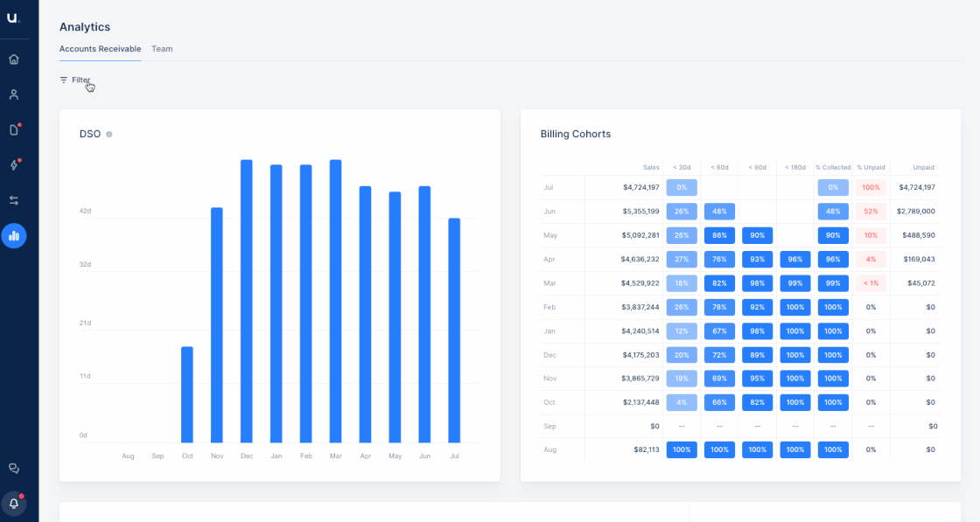This screenshot has width=980, height=522.
Task: Click the 67% cell in Jan row
Action: pyautogui.click(x=719, y=331)
